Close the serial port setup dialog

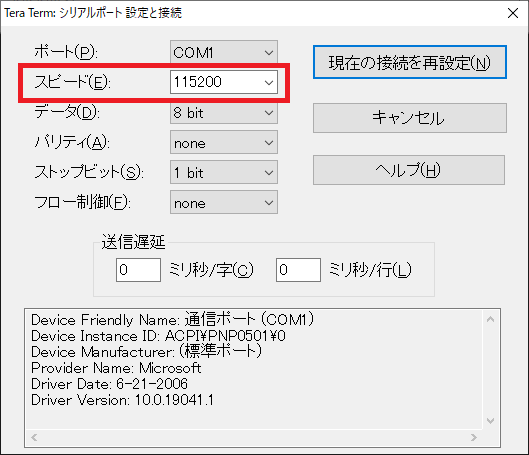click(513, 13)
